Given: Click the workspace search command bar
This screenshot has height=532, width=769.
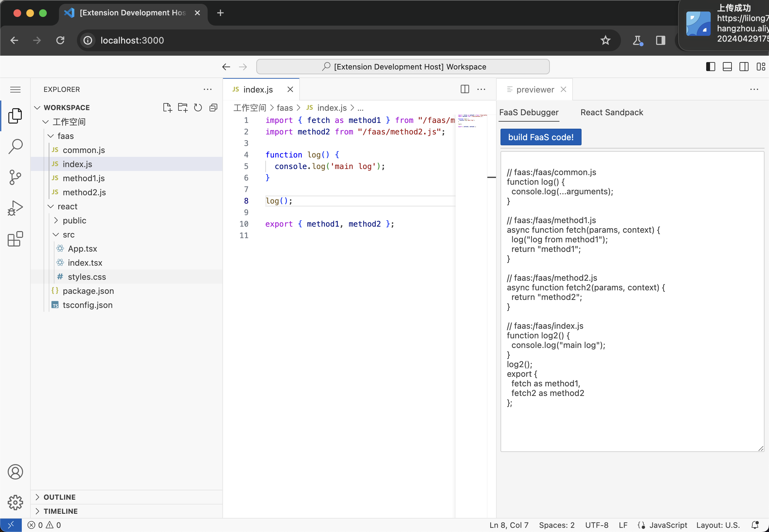Looking at the screenshot, I should click(403, 67).
